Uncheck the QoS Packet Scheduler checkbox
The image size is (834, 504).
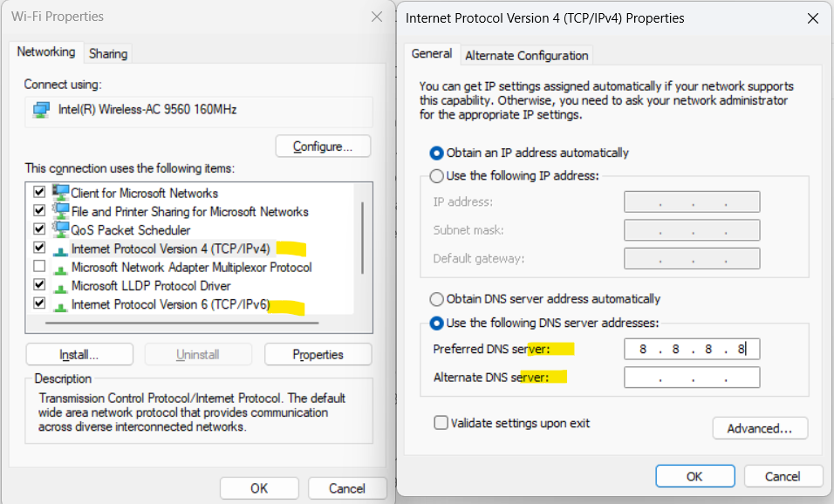pyautogui.click(x=39, y=229)
